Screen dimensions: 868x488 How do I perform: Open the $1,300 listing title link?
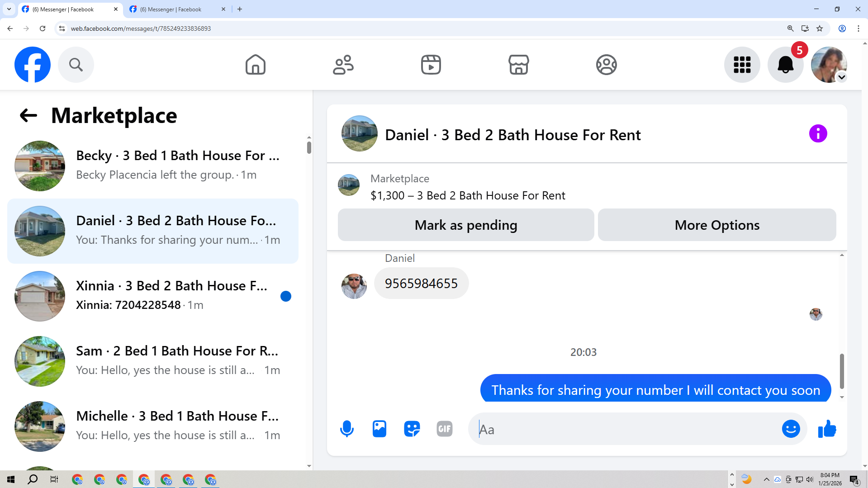pyautogui.click(x=468, y=195)
